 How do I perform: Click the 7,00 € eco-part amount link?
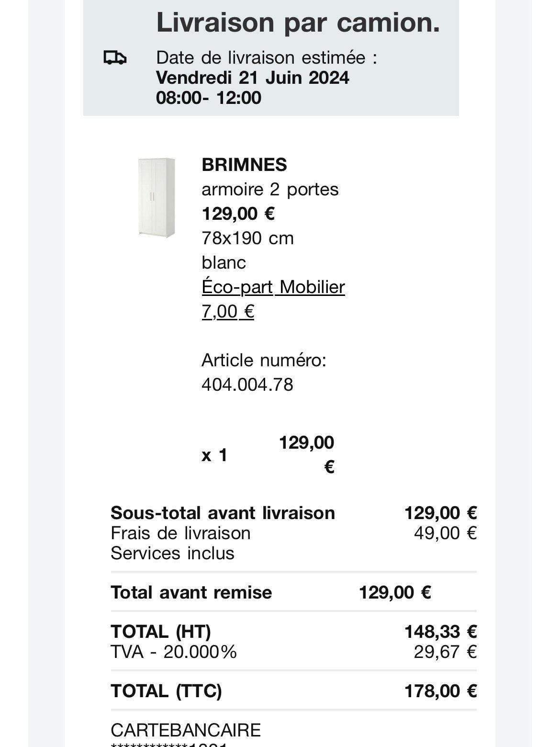coord(228,311)
